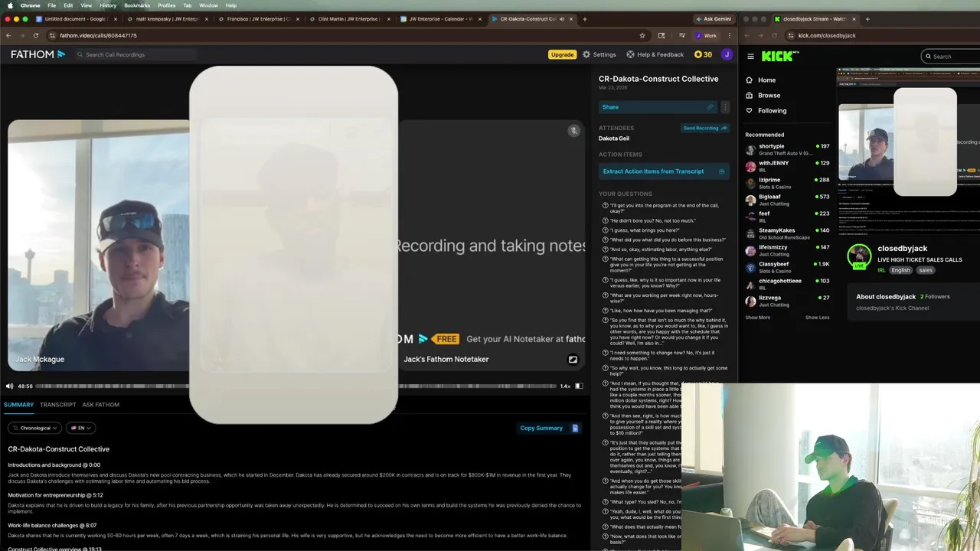The image size is (980, 551).
Task: Open the Classybeef recommended channel
Action: point(787,267)
